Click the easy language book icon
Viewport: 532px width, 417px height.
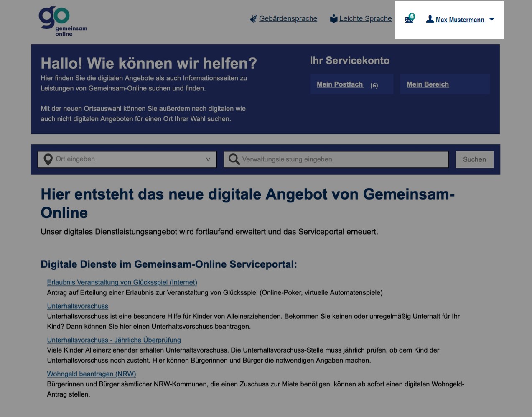point(333,19)
